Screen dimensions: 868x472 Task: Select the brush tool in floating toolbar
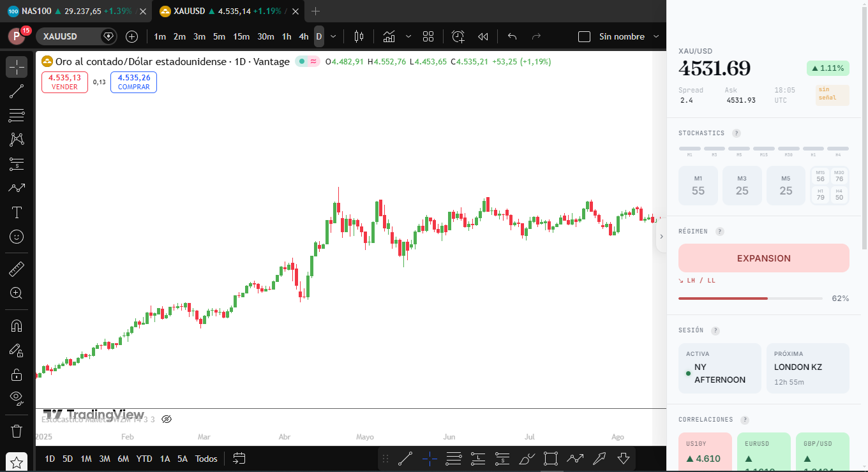(x=527, y=459)
